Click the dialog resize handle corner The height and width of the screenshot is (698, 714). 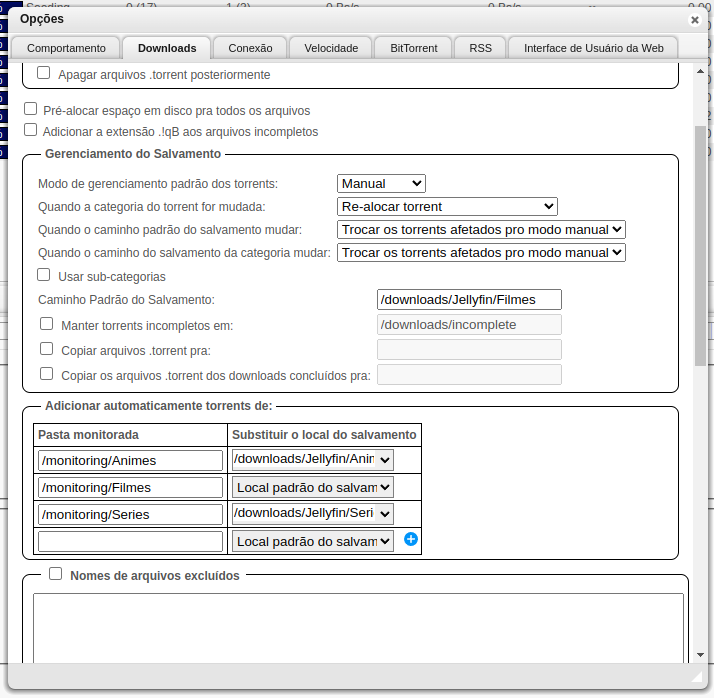click(x=697, y=677)
